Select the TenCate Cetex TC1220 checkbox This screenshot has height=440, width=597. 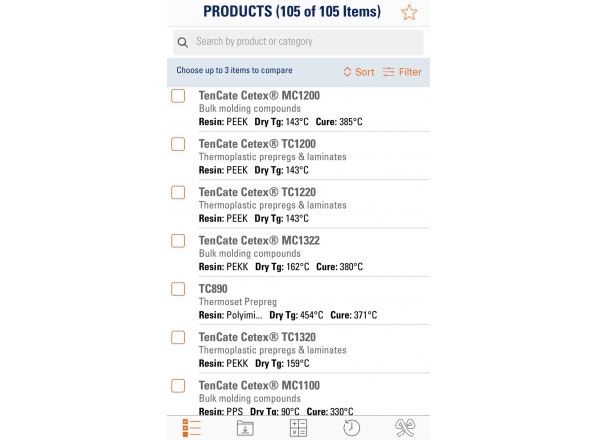tap(178, 193)
